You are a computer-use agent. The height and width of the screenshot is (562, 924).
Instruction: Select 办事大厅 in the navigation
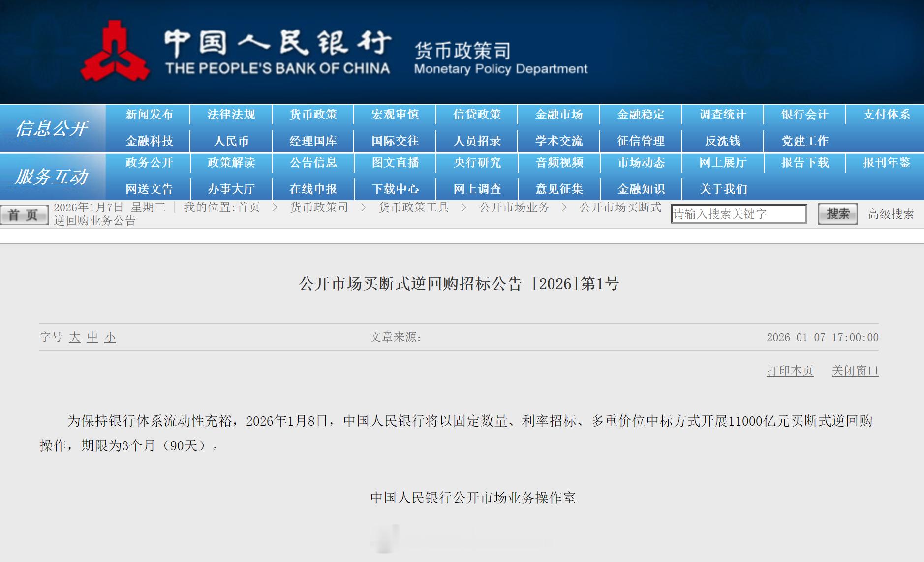tap(231, 189)
